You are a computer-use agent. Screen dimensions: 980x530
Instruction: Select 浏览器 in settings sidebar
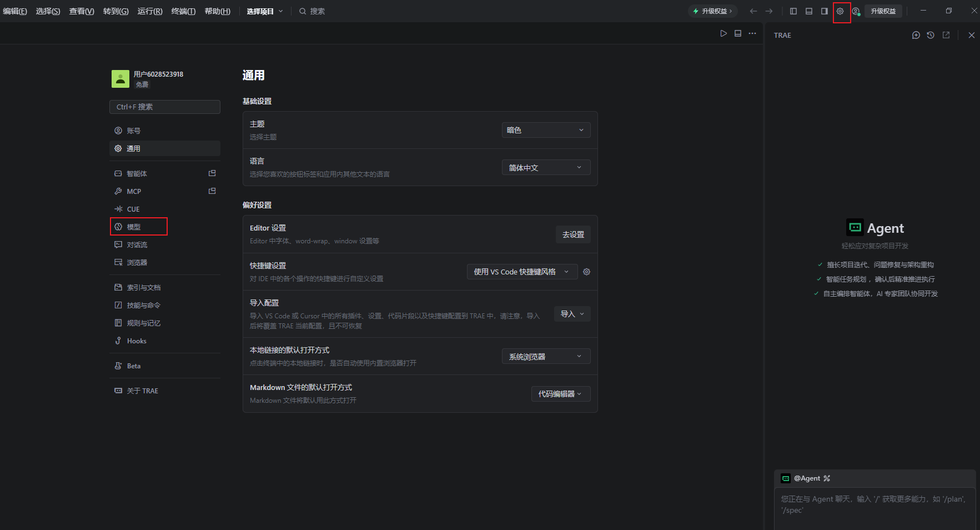(165, 262)
